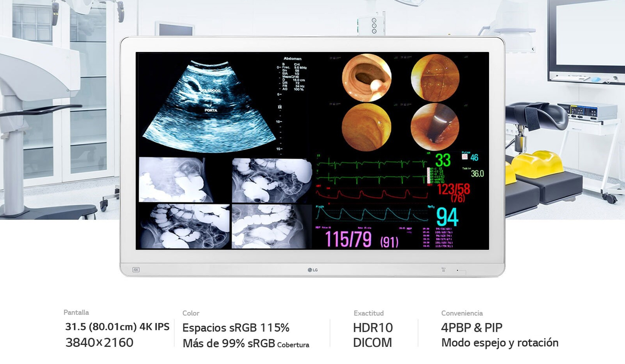Click the abdomen ultrasound scan image

[210, 106]
